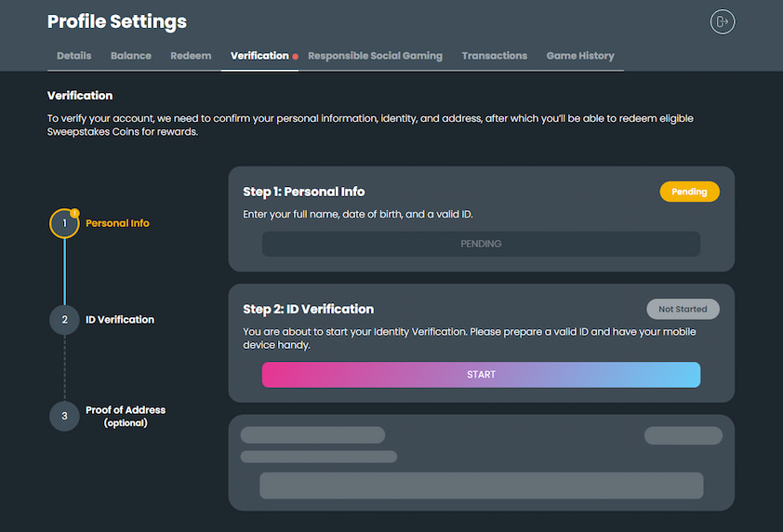The height and width of the screenshot is (532, 783).
Task: Select ID Verification step label
Action: (x=120, y=320)
